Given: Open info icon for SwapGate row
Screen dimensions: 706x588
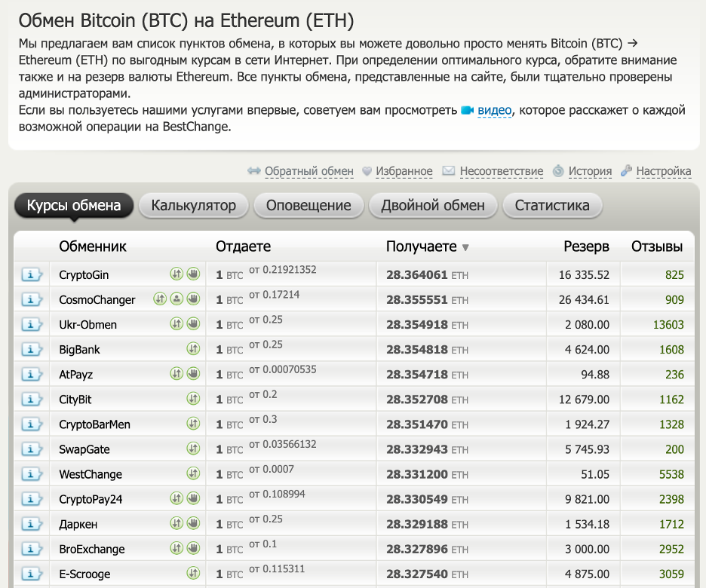Looking at the screenshot, I should pyautogui.click(x=32, y=449).
